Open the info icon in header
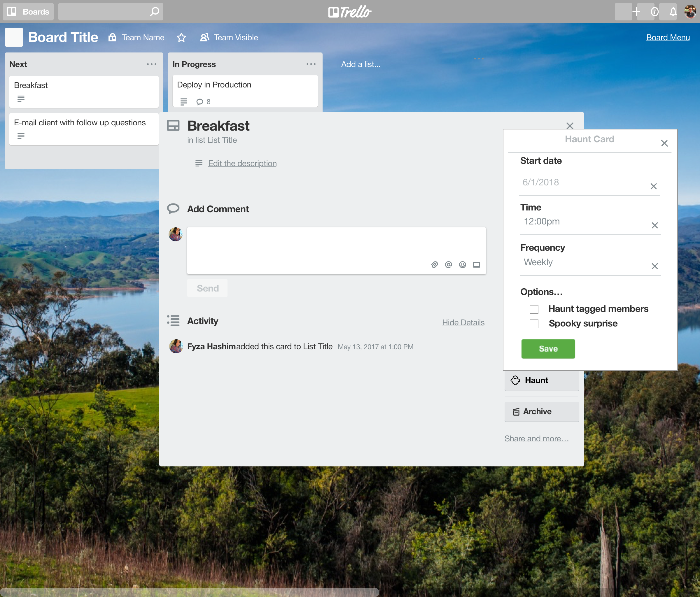The image size is (700, 597). (x=654, y=12)
